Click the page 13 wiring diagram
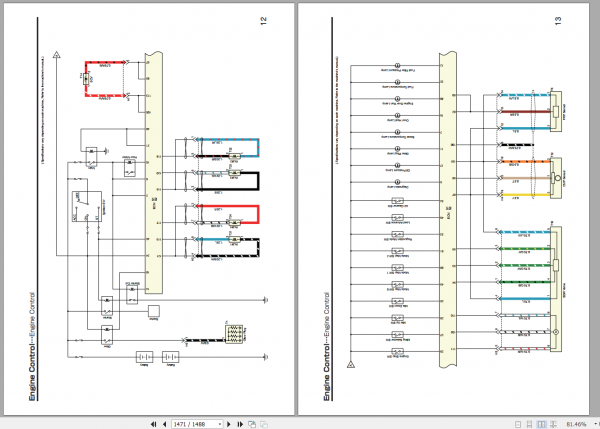Screen dimensions: 600x429 [455, 209]
